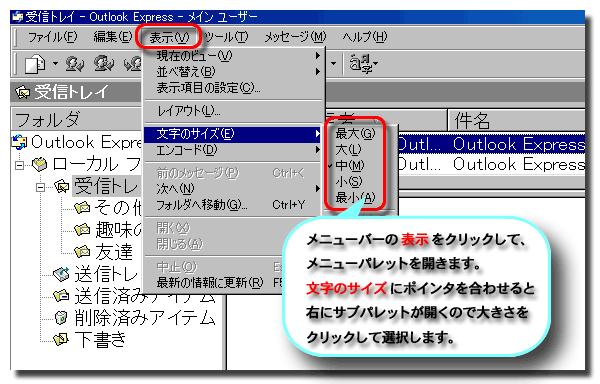The height and width of the screenshot is (384, 600).
Task: Select the 送信トレイ outbox folder icon
Action: tap(61, 273)
